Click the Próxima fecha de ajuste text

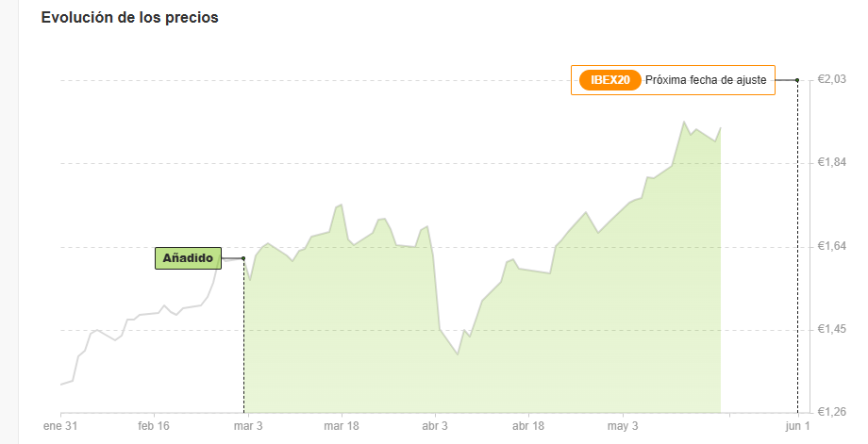click(x=706, y=80)
